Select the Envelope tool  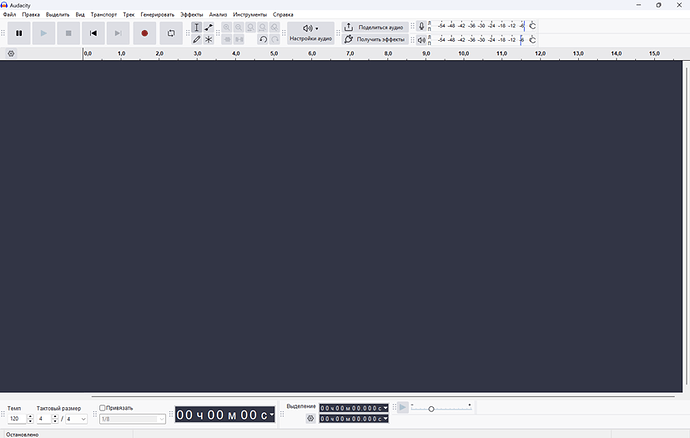[209, 27]
